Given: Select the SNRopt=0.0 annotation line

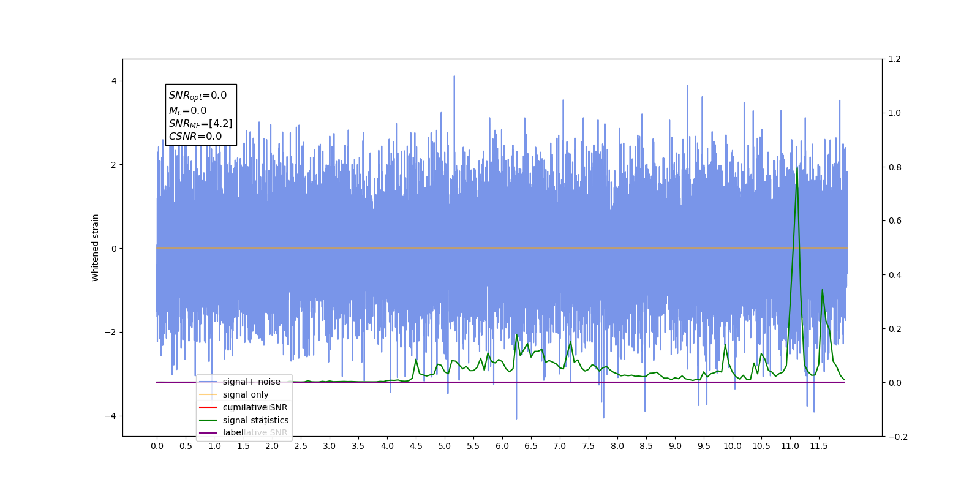Looking at the screenshot, I should point(198,96).
